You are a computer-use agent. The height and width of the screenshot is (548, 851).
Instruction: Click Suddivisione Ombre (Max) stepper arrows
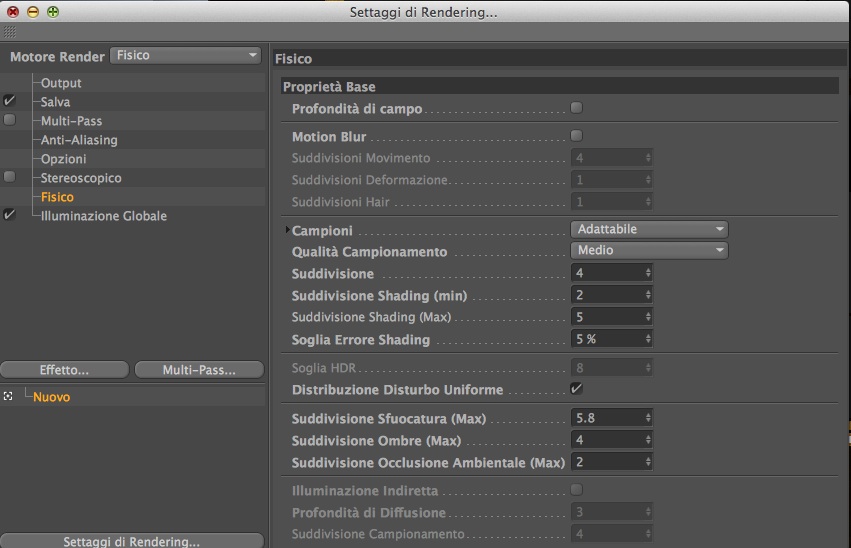(x=649, y=440)
